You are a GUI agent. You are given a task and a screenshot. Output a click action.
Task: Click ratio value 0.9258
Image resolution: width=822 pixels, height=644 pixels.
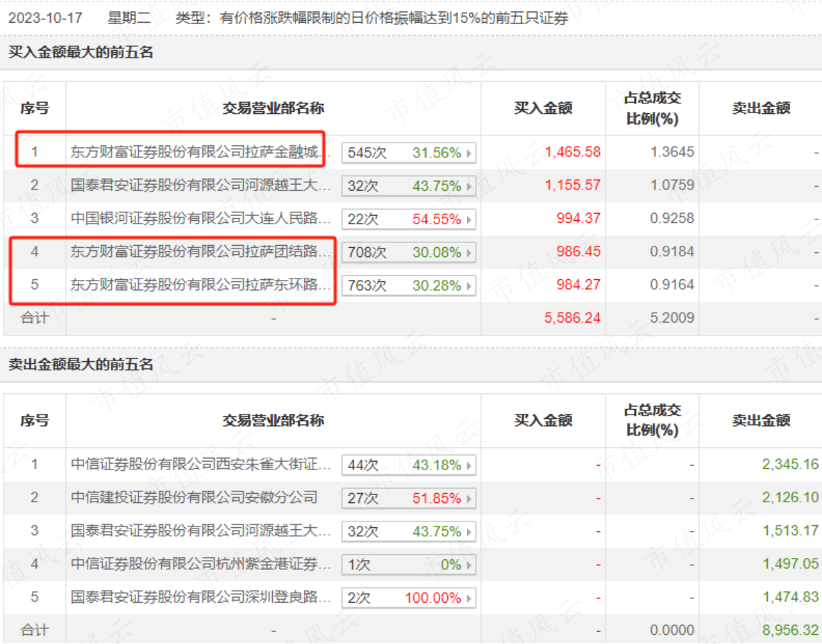[x=672, y=218]
